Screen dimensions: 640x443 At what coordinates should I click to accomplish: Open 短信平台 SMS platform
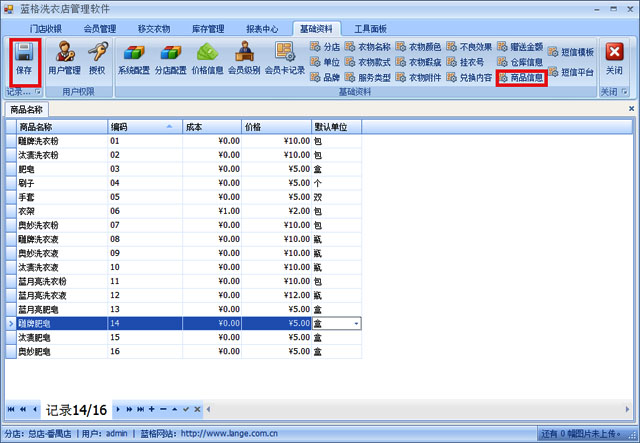[571, 72]
